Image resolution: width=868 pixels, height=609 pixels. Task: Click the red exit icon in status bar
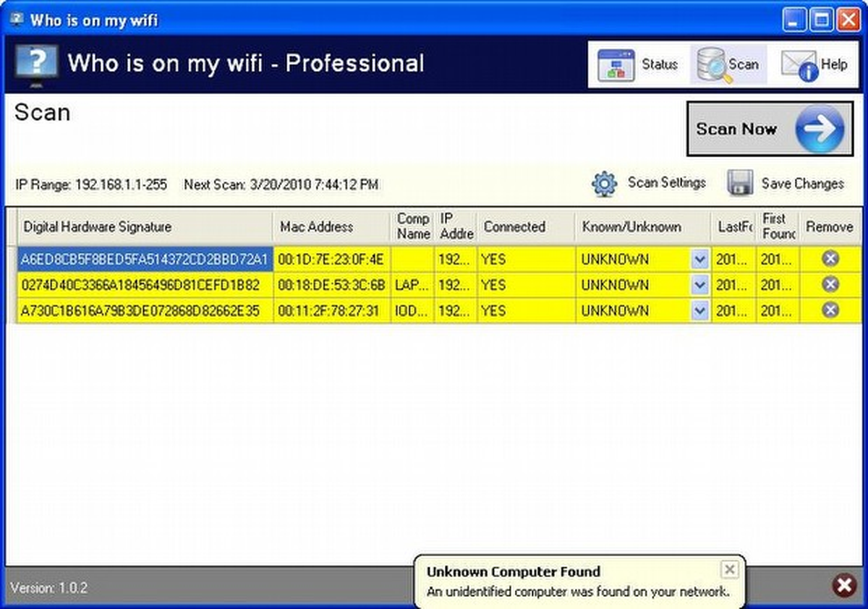(843, 586)
